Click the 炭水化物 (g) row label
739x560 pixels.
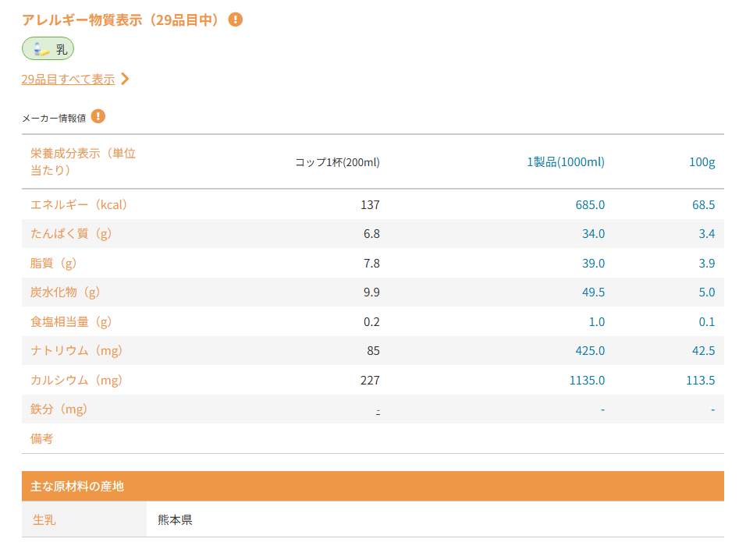pyautogui.click(x=65, y=292)
